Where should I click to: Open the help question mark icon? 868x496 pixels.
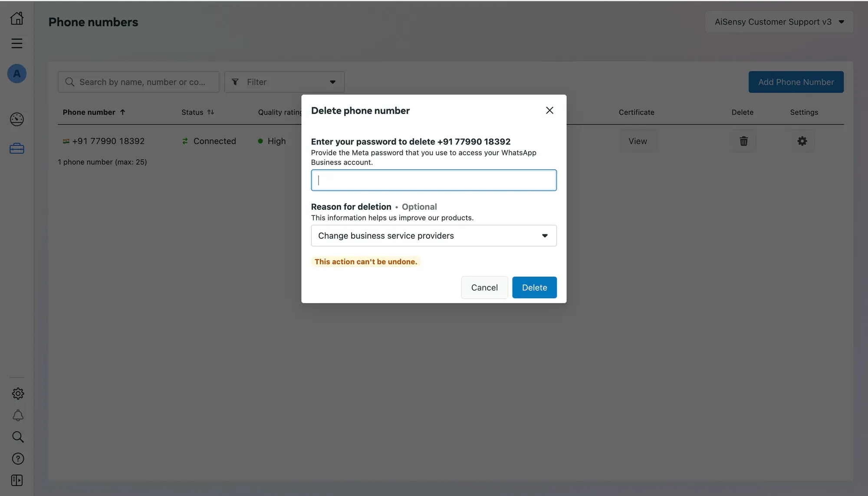(x=18, y=459)
